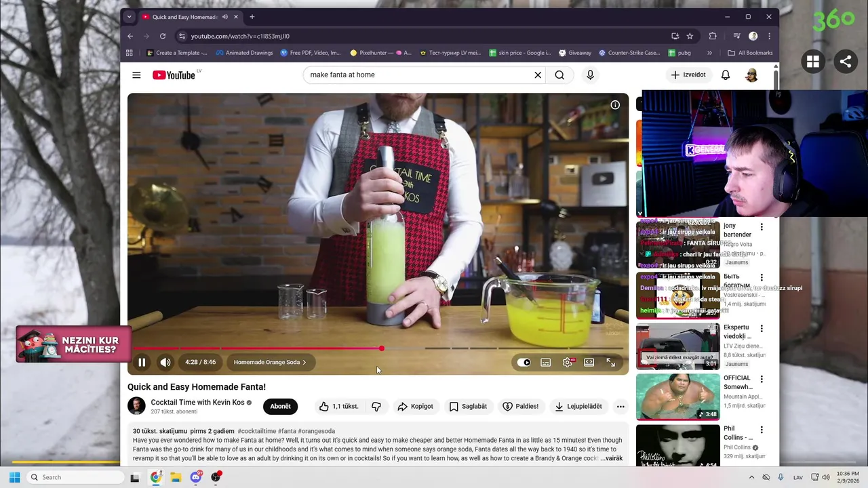The image size is (868, 488).
Task: Open the Animated Drawings bookmark
Action: pos(245,53)
